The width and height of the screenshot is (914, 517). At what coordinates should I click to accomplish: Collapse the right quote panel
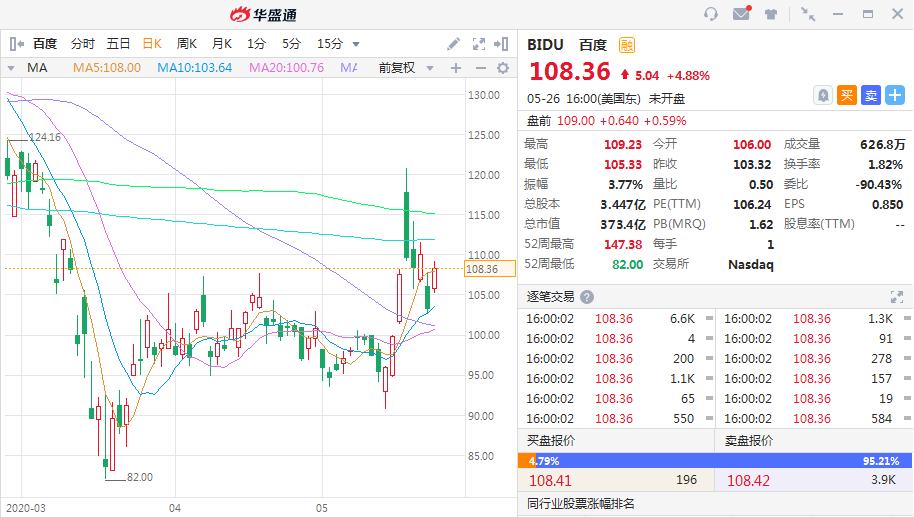(x=501, y=44)
